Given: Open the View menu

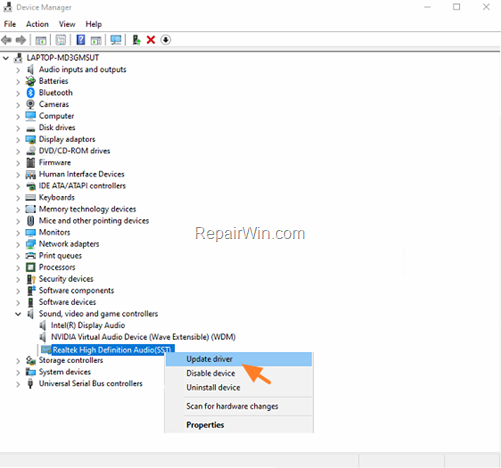Looking at the screenshot, I should [67, 24].
